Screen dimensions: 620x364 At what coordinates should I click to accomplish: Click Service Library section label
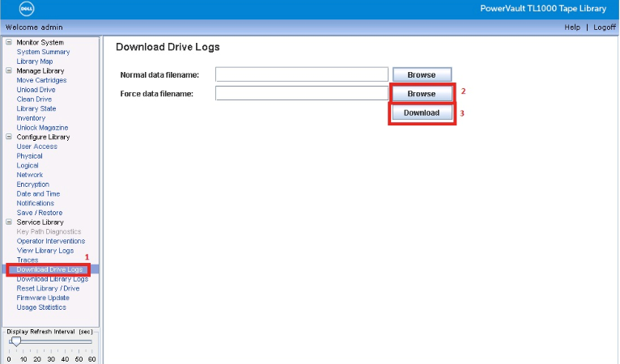click(x=40, y=222)
